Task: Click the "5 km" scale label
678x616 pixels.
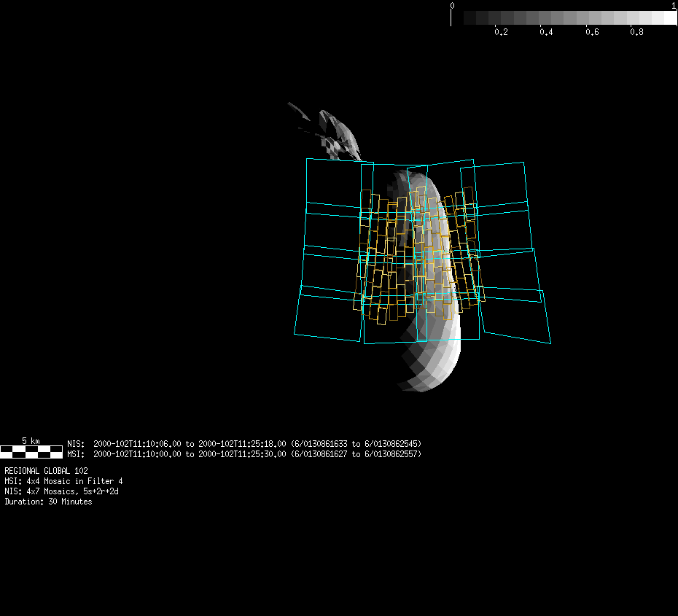Action: coord(31,441)
